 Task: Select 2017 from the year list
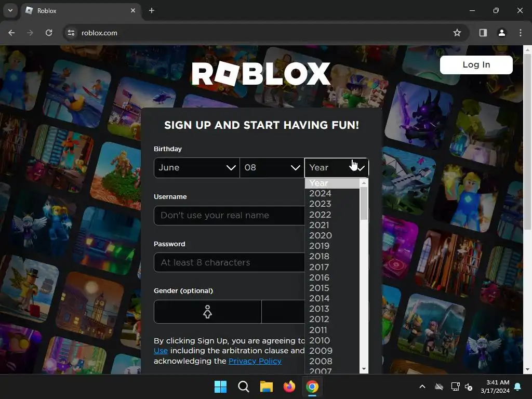click(332, 267)
